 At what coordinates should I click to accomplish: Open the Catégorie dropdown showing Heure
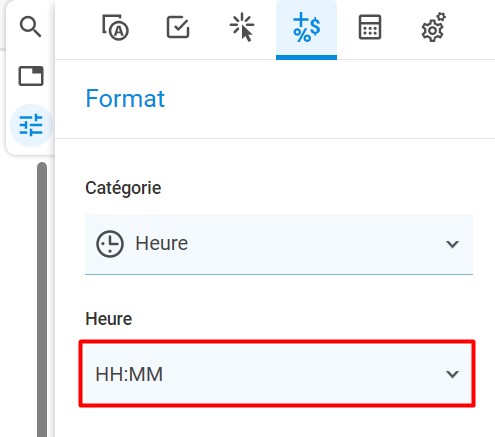point(279,244)
